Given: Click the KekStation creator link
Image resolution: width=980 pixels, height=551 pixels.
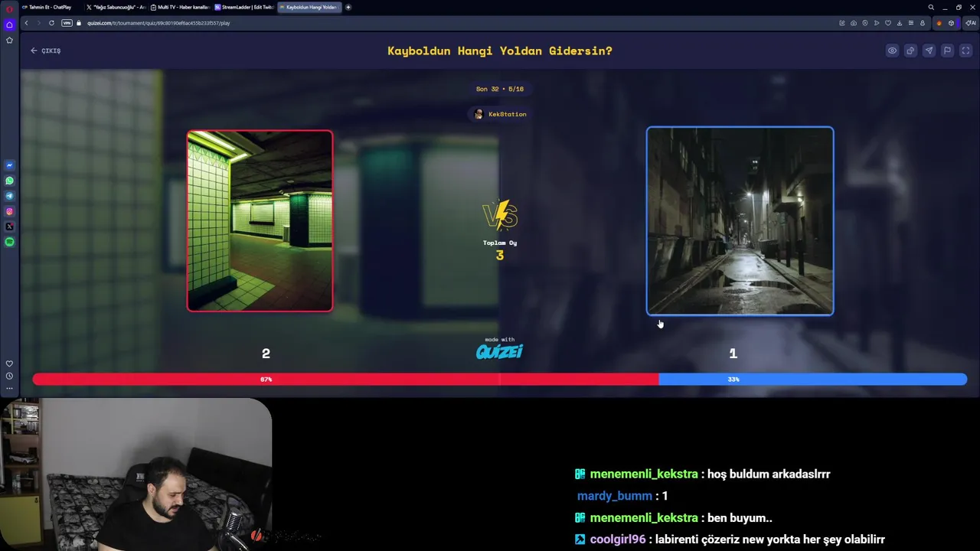Looking at the screenshot, I should coord(500,114).
